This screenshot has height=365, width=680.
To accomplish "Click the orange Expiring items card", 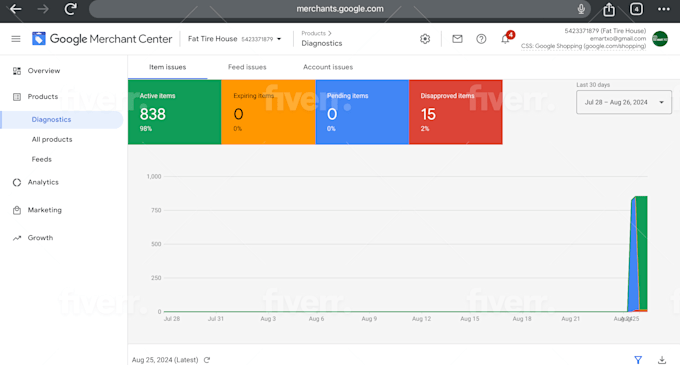I will [x=268, y=112].
